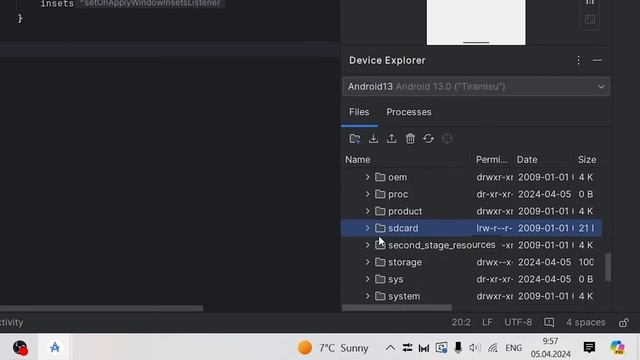
Task: Click the Copilot icon in the taskbar
Action: [x=617, y=347]
